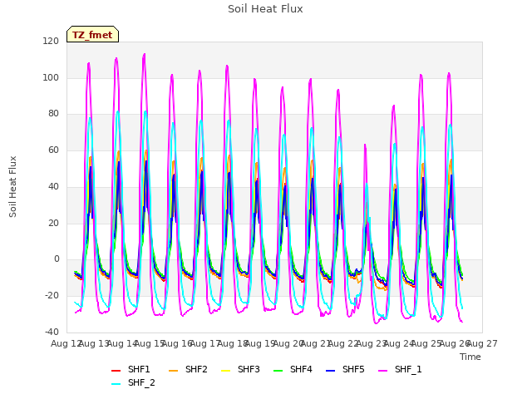
Task: Click the -40 y-axis tick label
Action: [52, 332]
